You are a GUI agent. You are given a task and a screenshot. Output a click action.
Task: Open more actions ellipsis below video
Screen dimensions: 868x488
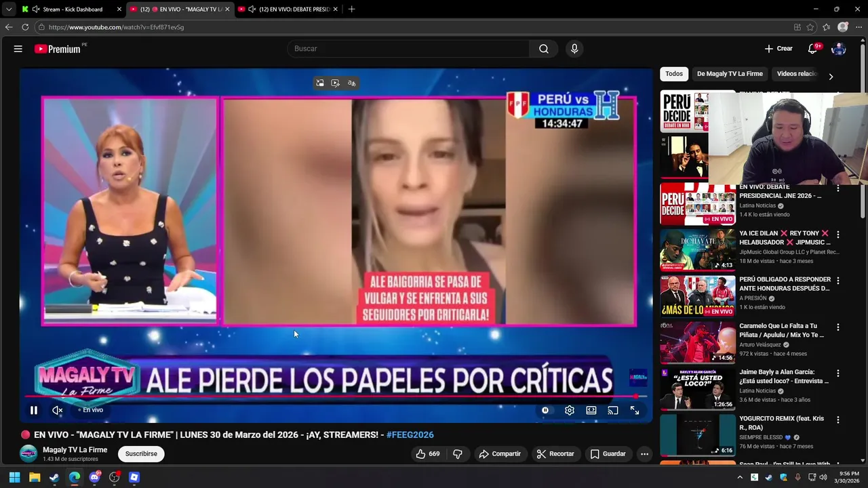pyautogui.click(x=645, y=454)
